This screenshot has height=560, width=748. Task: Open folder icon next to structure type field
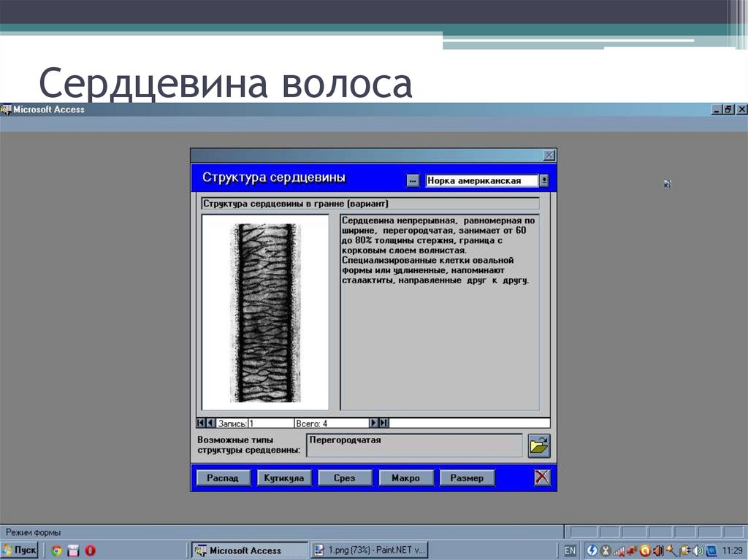(538, 445)
